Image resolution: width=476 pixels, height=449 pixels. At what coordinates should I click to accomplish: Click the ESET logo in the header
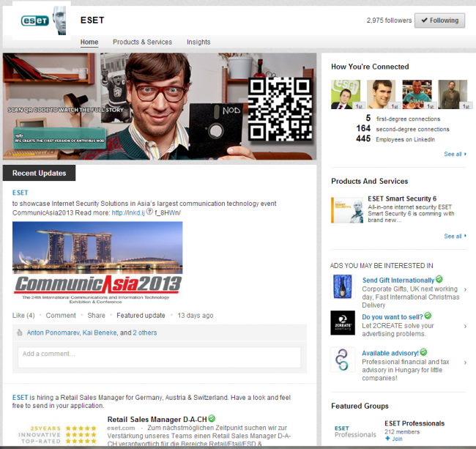coord(42,21)
